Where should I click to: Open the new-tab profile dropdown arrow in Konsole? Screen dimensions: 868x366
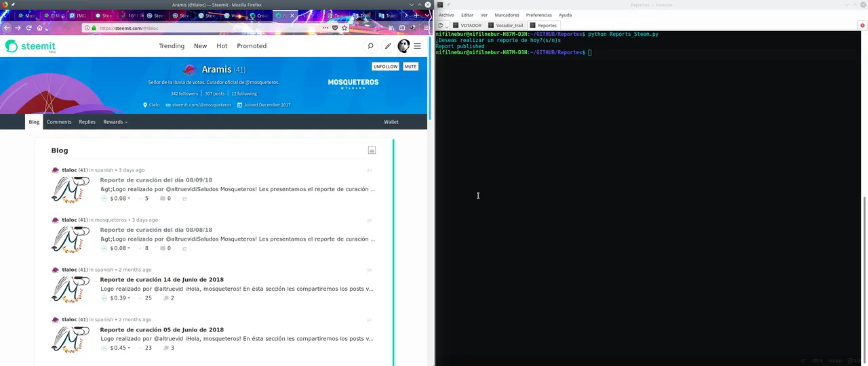coord(447,26)
